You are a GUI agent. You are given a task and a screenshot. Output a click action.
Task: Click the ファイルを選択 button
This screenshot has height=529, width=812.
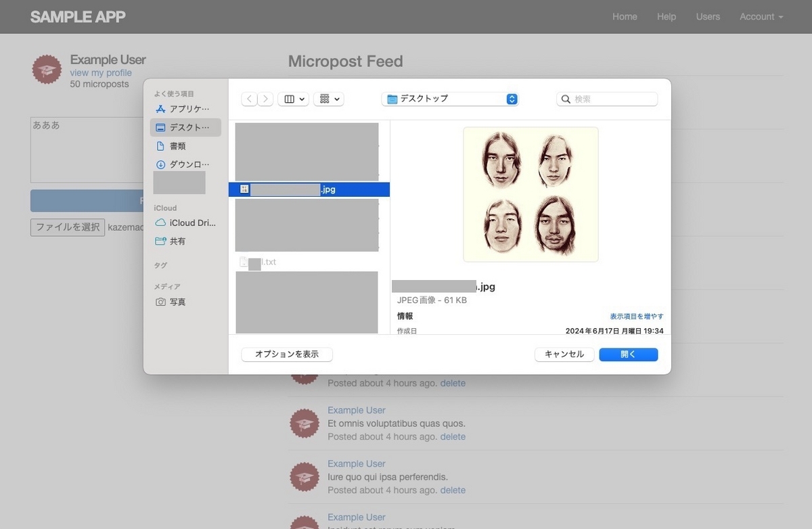(68, 227)
